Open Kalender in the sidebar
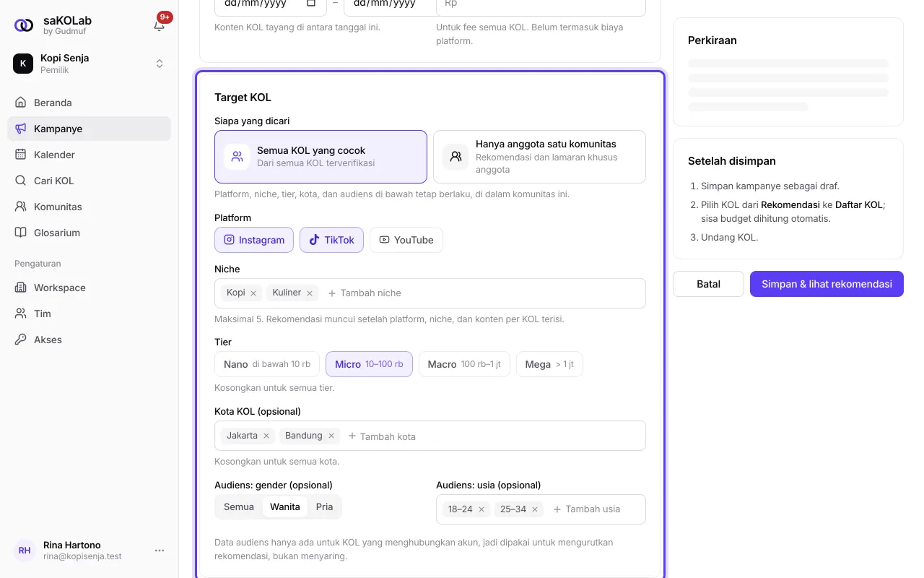The height and width of the screenshot is (578, 924). pyautogui.click(x=90, y=155)
